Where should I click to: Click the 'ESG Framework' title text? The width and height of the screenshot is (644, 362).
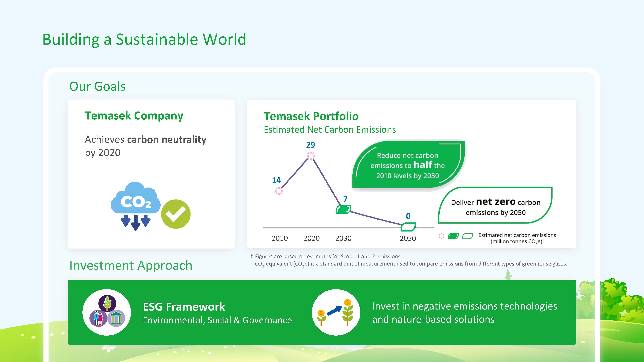pos(184,307)
